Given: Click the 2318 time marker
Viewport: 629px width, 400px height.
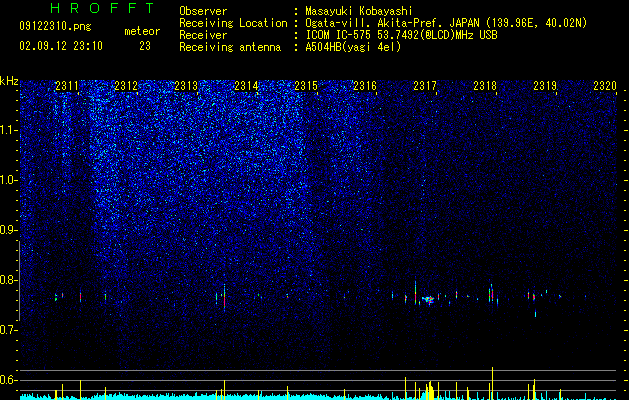Looking at the screenshot, I should 485,85.
